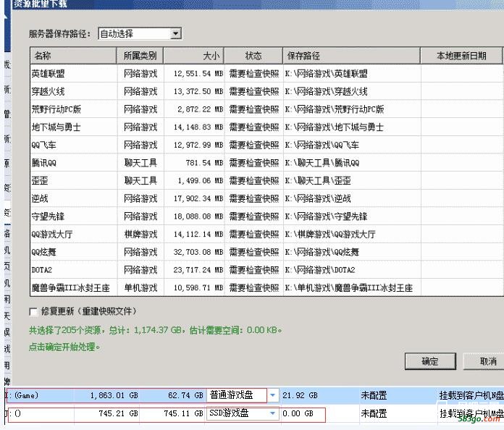Click 0.00 GB cell in SSD row

298,413
